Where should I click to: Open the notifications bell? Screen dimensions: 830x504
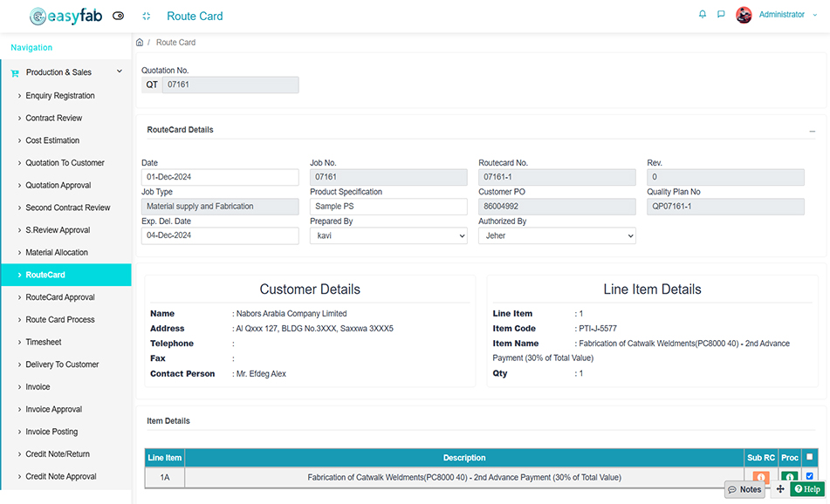(703, 15)
